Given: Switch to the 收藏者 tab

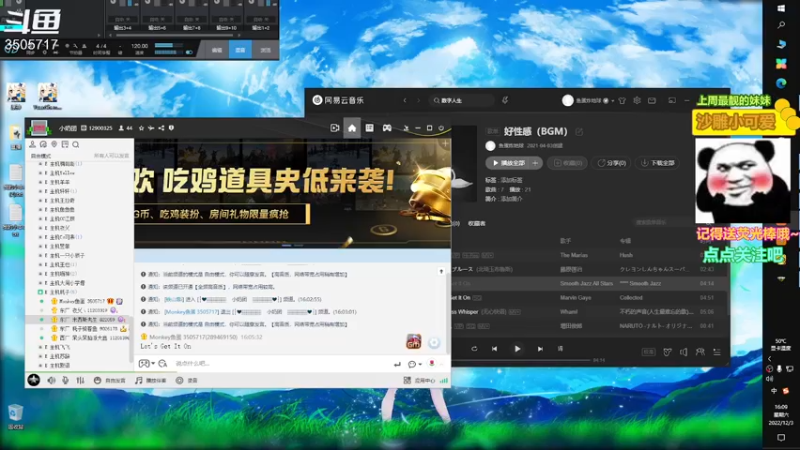Looking at the screenshot, I should click(477, 223).
